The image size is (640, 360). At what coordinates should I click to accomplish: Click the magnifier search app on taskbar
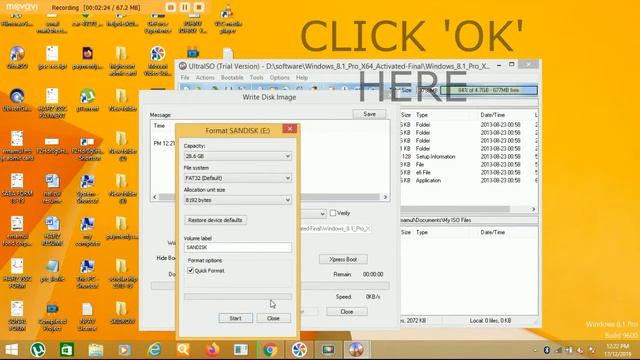tap(183, 350)
